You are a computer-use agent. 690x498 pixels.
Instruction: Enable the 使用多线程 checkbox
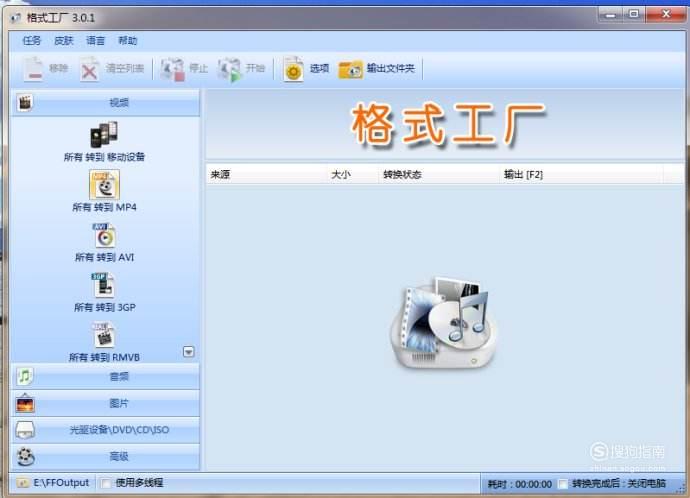(106, 483)
